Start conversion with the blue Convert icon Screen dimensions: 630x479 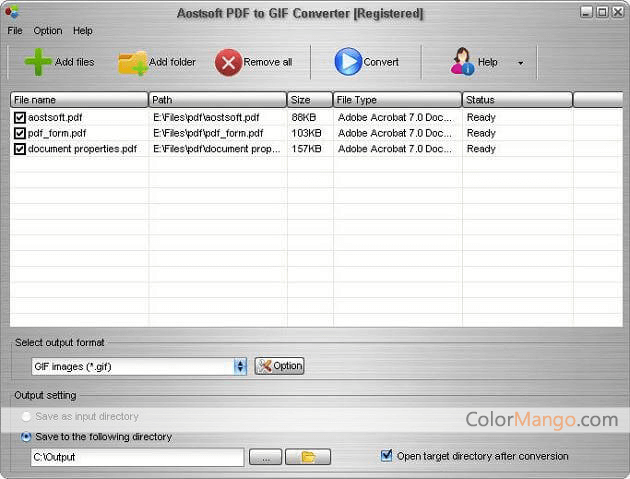[x=348, y=61]
